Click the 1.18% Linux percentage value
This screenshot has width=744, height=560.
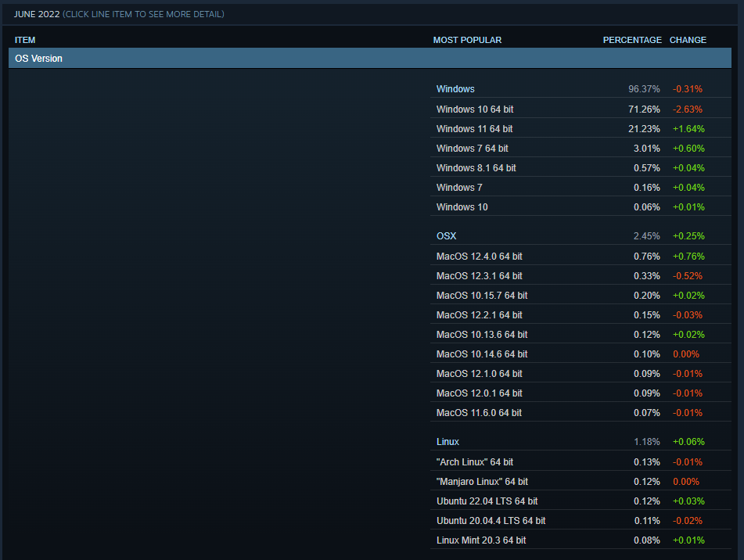646,442
